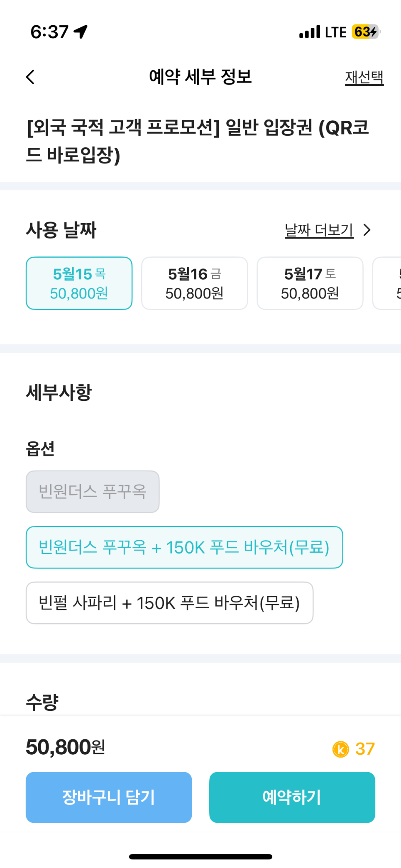This screenshot has height=868, width=401.
Task: Tap the cellular signal bars icon
Action: [x=310, y=32]
